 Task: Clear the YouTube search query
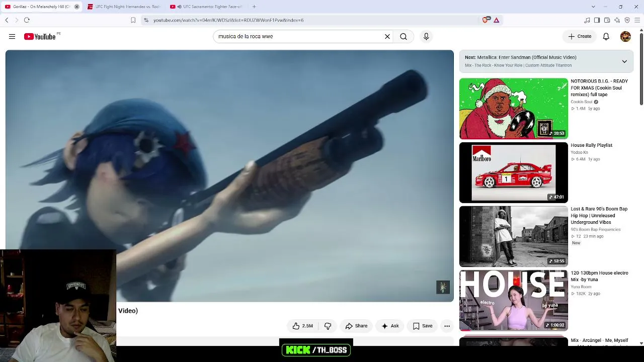387,36
